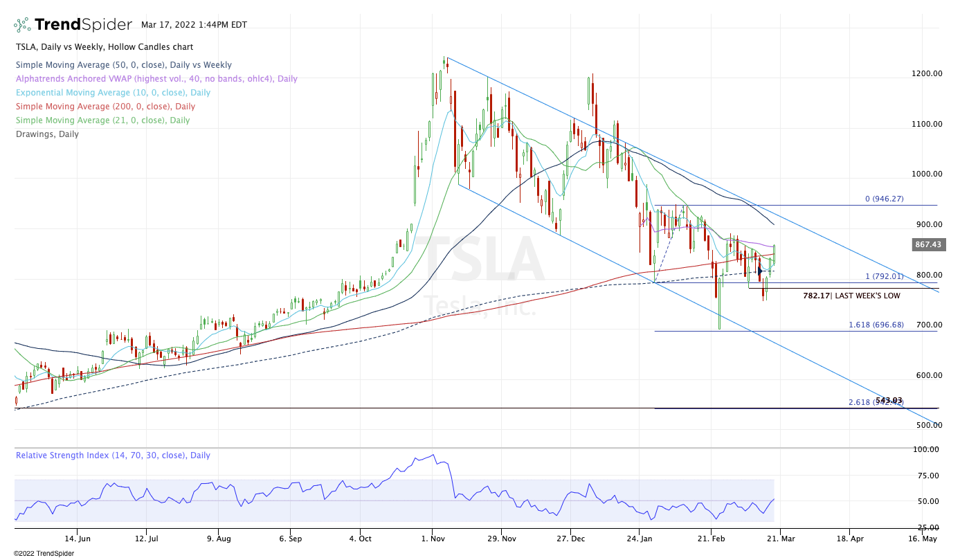
Task: Click the 4. Oct date axis label
Action: click(x=361, y=538)
